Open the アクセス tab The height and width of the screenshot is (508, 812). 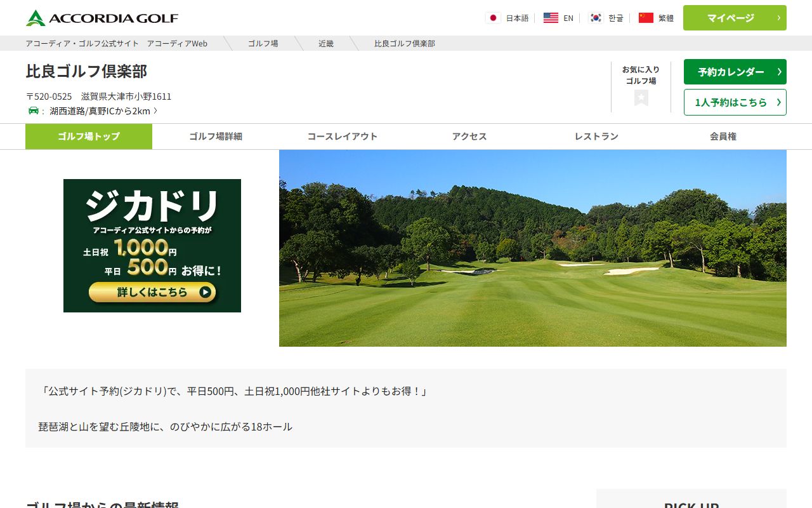point(469,137)
